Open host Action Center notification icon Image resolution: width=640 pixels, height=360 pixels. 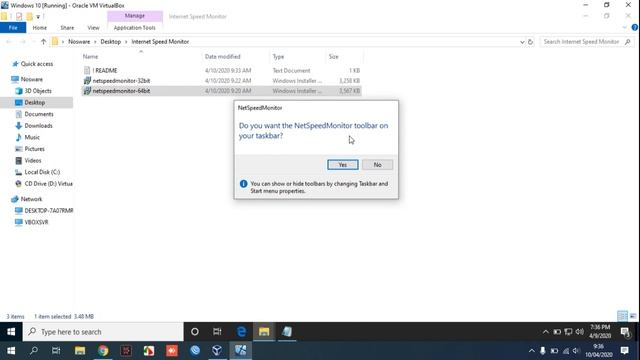[625, 350]
